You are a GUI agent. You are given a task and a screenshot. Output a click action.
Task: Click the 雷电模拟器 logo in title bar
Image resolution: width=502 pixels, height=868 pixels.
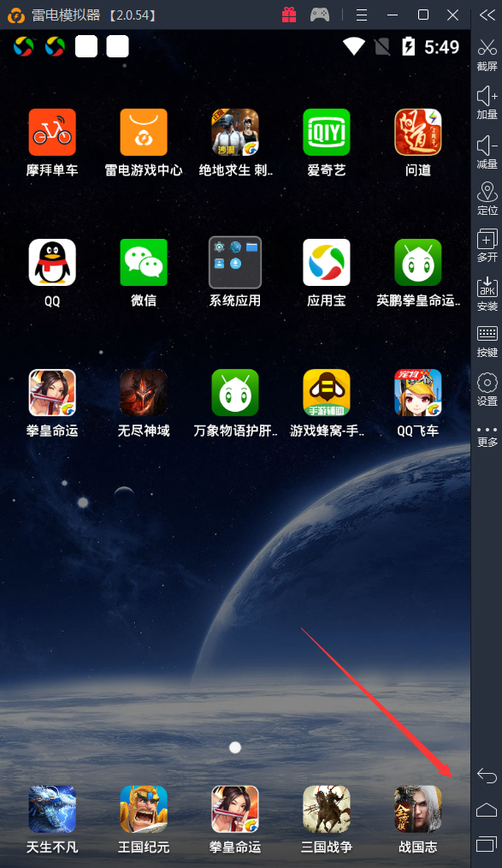coord(16,15)
